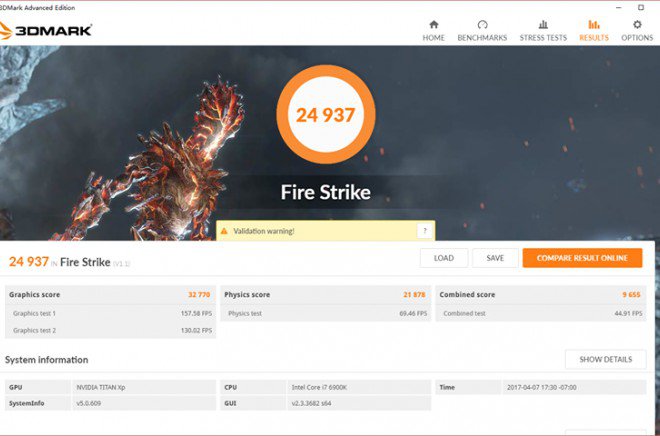Open the Benchmarks section
660x436 pixels.
coord(482,30)
